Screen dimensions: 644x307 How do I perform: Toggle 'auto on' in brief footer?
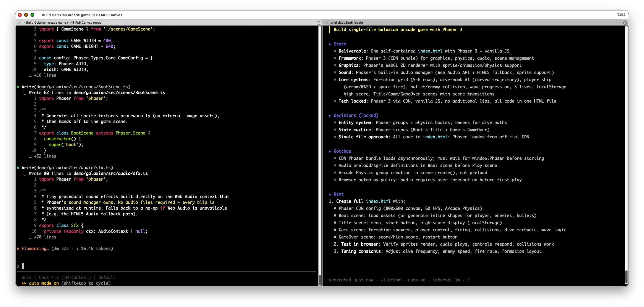pyautogui.click(x=416, y=280)
